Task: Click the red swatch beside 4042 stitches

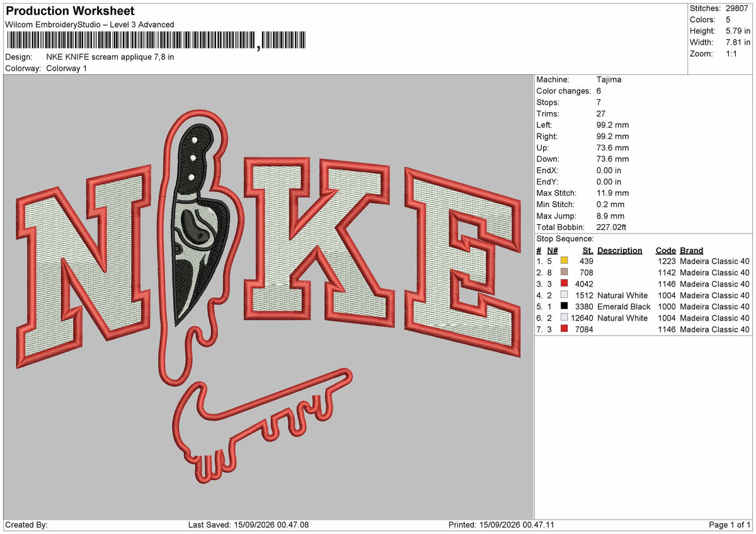Action: pos(564,283)
